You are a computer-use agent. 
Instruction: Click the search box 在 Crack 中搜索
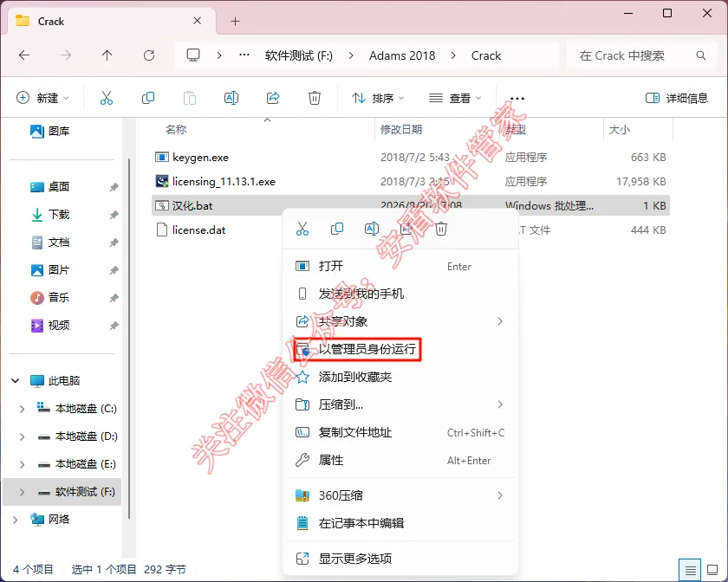[642, 55]
